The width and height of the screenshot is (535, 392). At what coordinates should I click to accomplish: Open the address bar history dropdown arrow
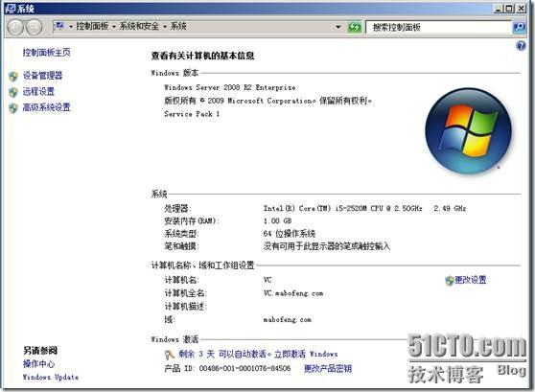click(x=338, y=27)
